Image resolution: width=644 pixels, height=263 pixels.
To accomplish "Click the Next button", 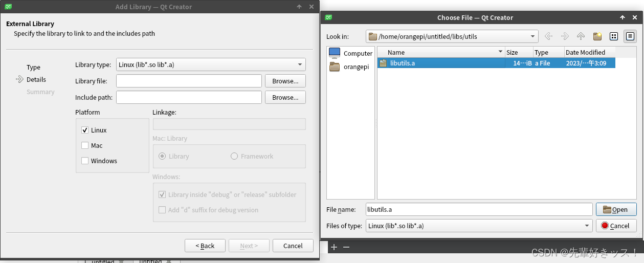I will pos(249,246).
